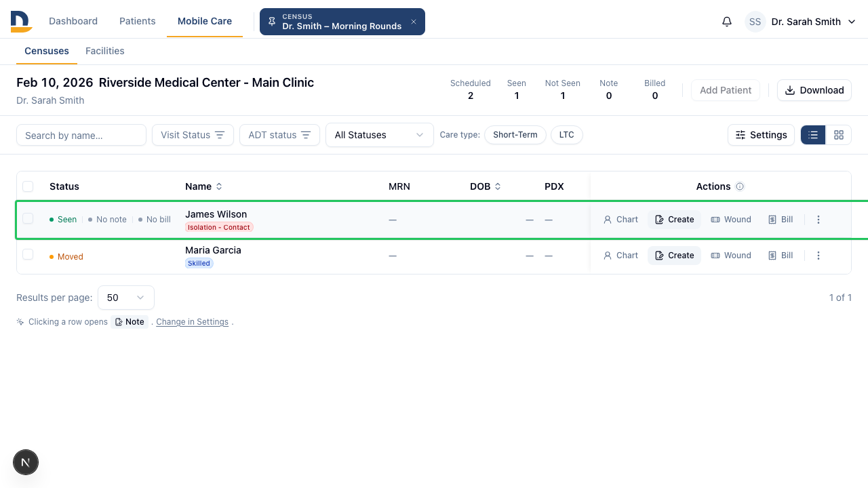This screenshot has width=868, height=488.
Task: Check the James Wilson row checkbox
Action: pyautogui.click(x=28, y=218)
